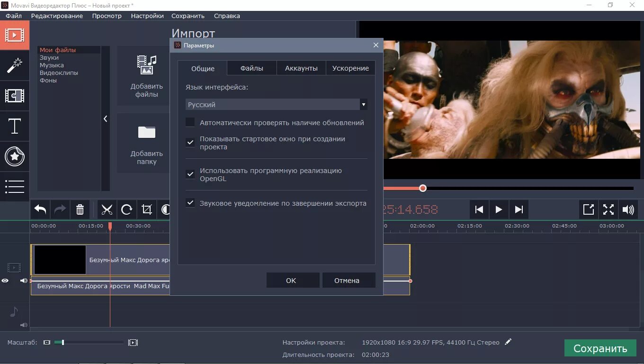
Task: Click Add files icon
Action: point(147,65)
